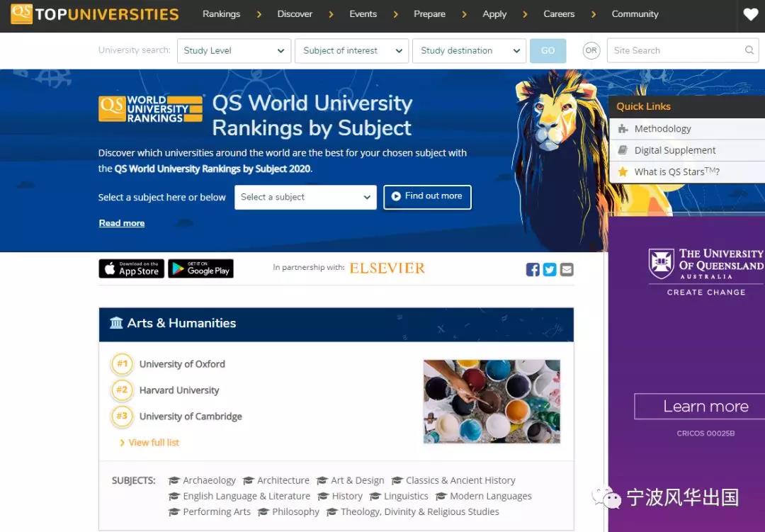Open the Rankings menu
The width and height of the screenshot is (765, 532).
pyautogui.click(x=222, y=14)
